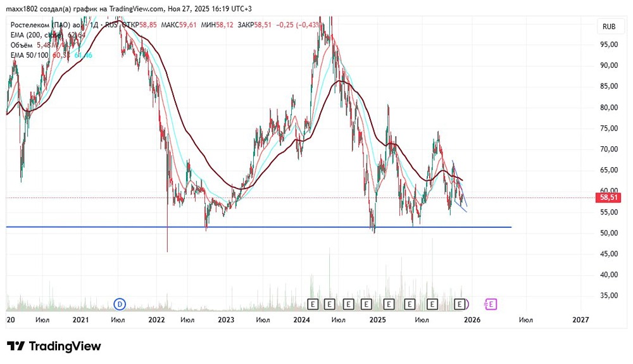633x364 pixels.
Task: Click the 2025 label on time axis
Action: tap(377, 320)
